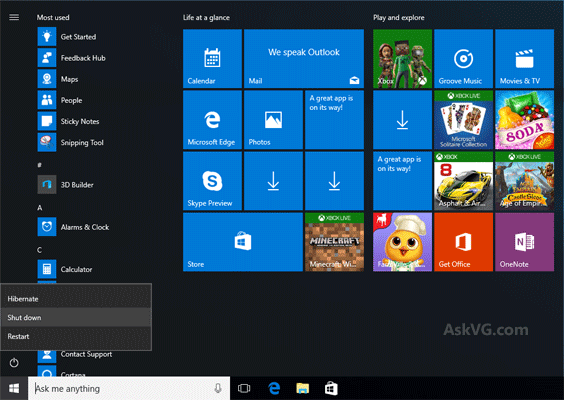
Task: Open the Photos tile
Action: click(273, 120)
